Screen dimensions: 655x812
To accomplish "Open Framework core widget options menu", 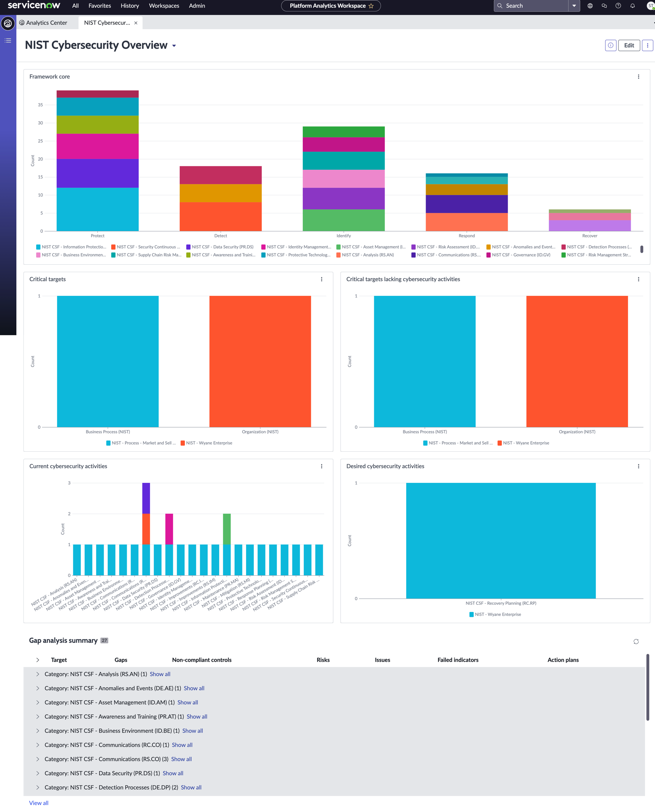I will coord(638,77).
